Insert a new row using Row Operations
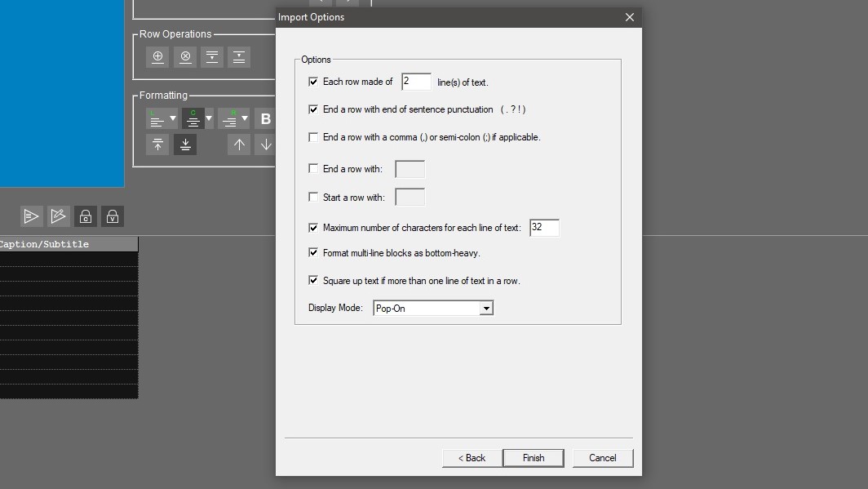This screenshot has height=489, width=868. [x=157, y=57]
